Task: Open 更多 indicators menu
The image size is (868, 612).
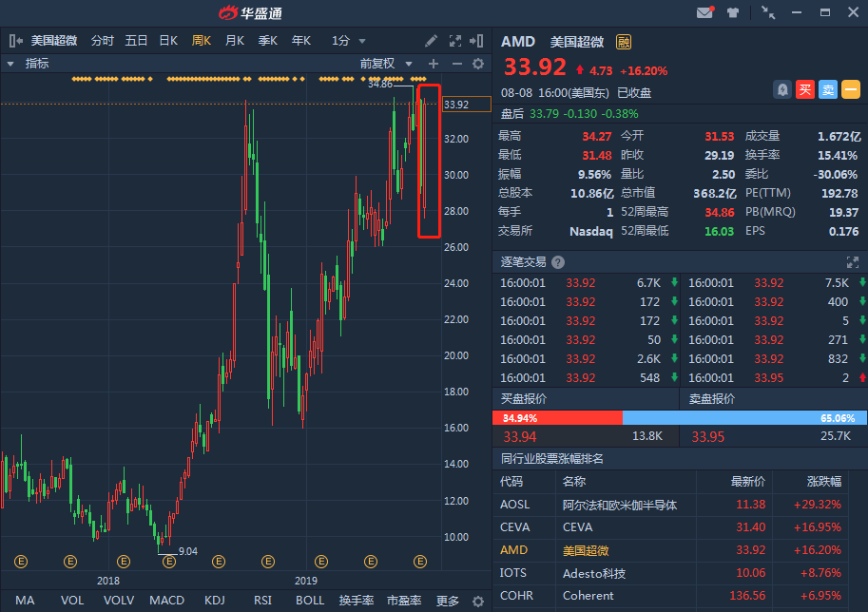Action: pyautogui.click(x=447, y=601)
